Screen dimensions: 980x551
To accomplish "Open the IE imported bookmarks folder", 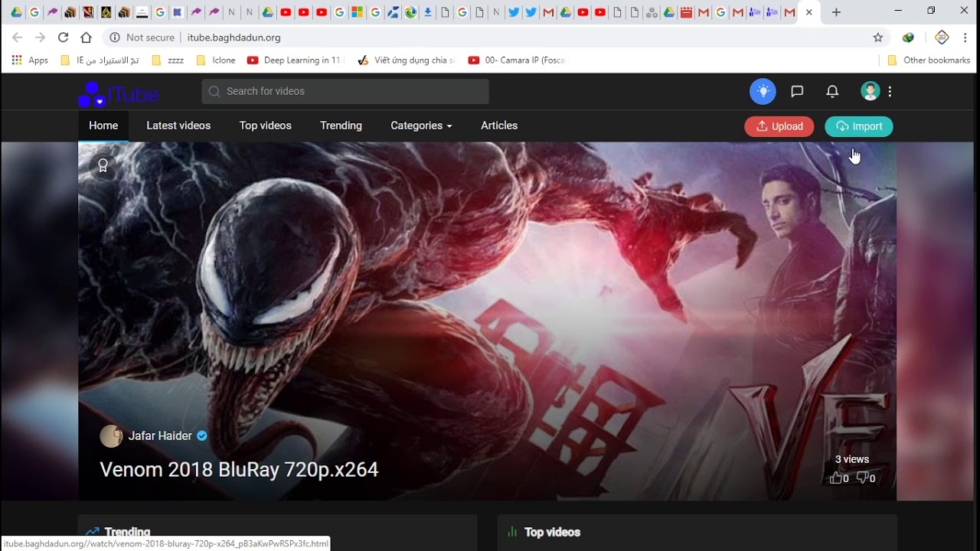I will 100,60.
